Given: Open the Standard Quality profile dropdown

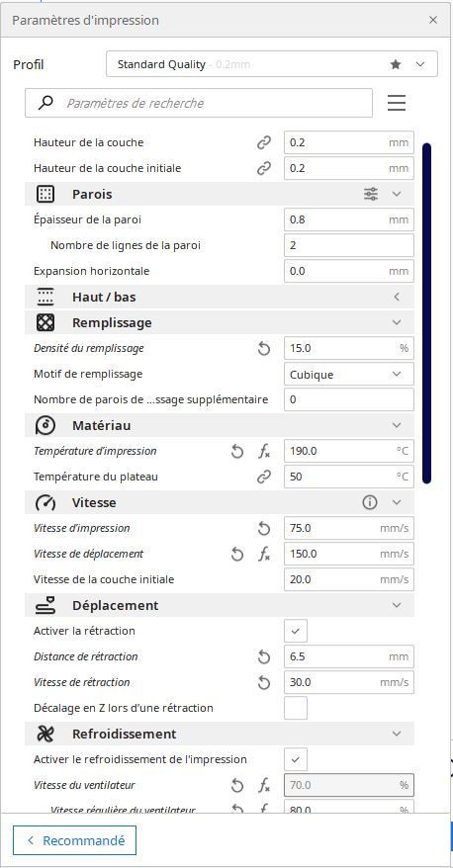Looking at the screenshot, I should pyautogui.click(x=271, y=64).
